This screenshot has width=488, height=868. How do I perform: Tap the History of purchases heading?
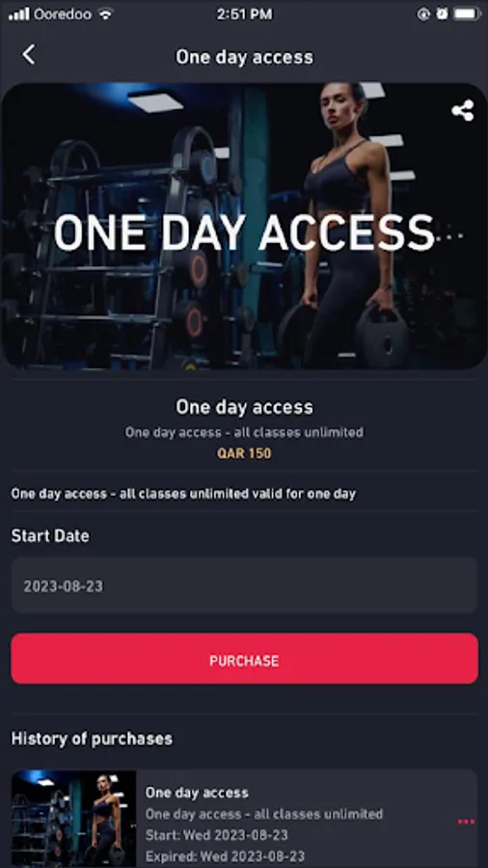92,739
